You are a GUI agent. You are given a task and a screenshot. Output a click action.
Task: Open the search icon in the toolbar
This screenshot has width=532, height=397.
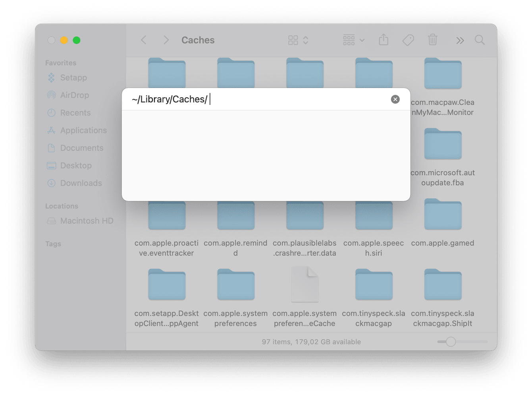480,40
